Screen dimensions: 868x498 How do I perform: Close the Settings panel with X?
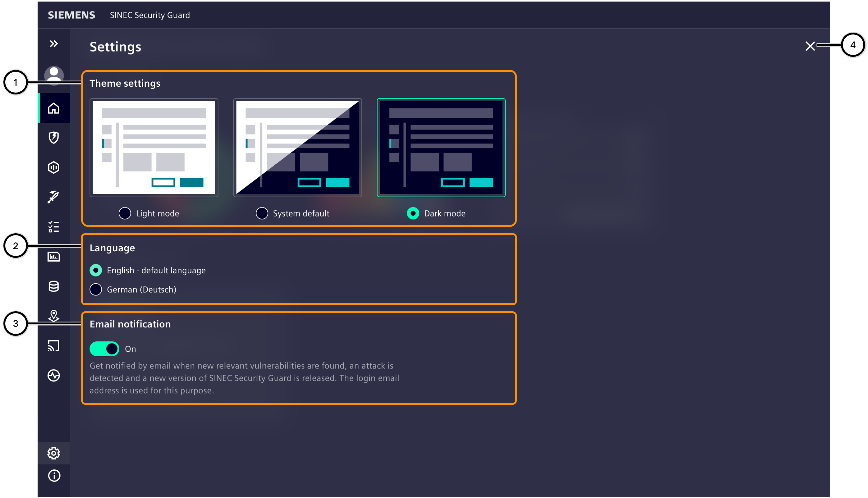point(810,46)
